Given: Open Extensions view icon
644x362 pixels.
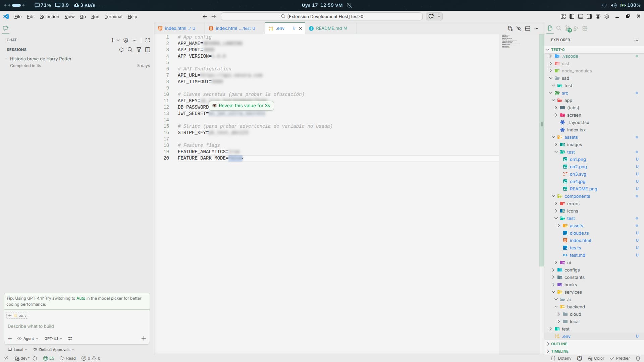Looking at the screenshot, I should (x=585, y=28).
